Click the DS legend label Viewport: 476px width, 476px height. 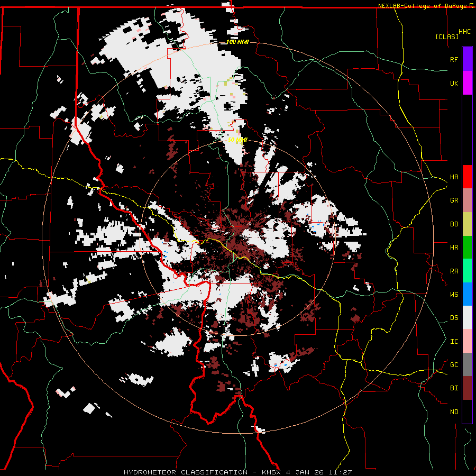[x=454, y=318]
